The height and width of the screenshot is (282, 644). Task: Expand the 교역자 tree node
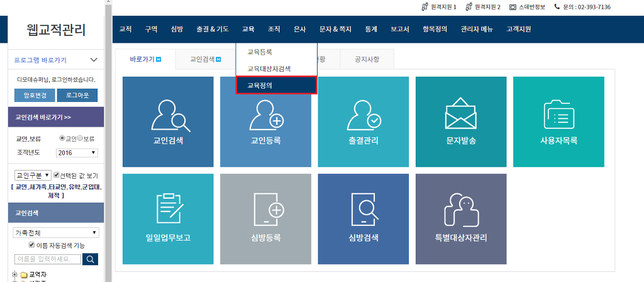click(x=15, y=274)
